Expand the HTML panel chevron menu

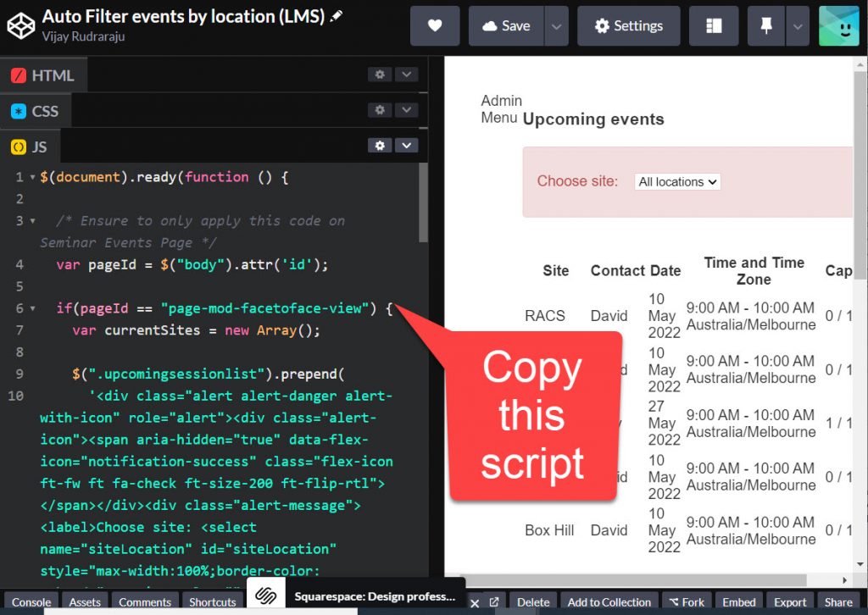tap(407, 75)
